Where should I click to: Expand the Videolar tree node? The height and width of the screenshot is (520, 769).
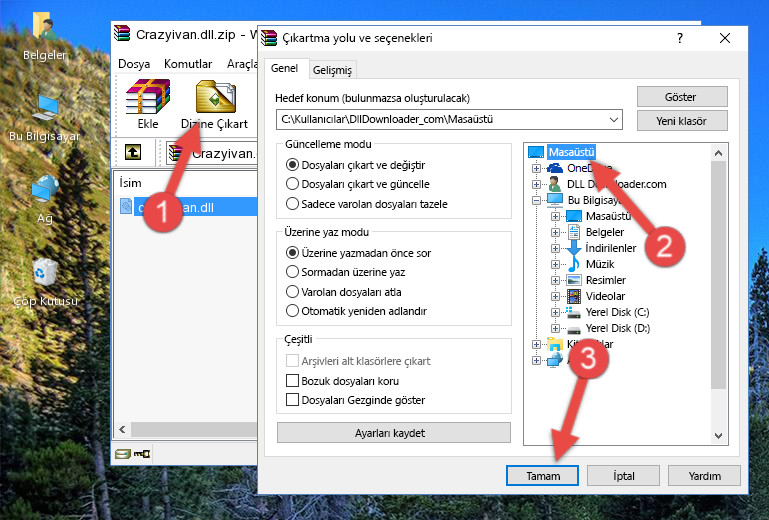pyautogui.click(x=555, y=296)
